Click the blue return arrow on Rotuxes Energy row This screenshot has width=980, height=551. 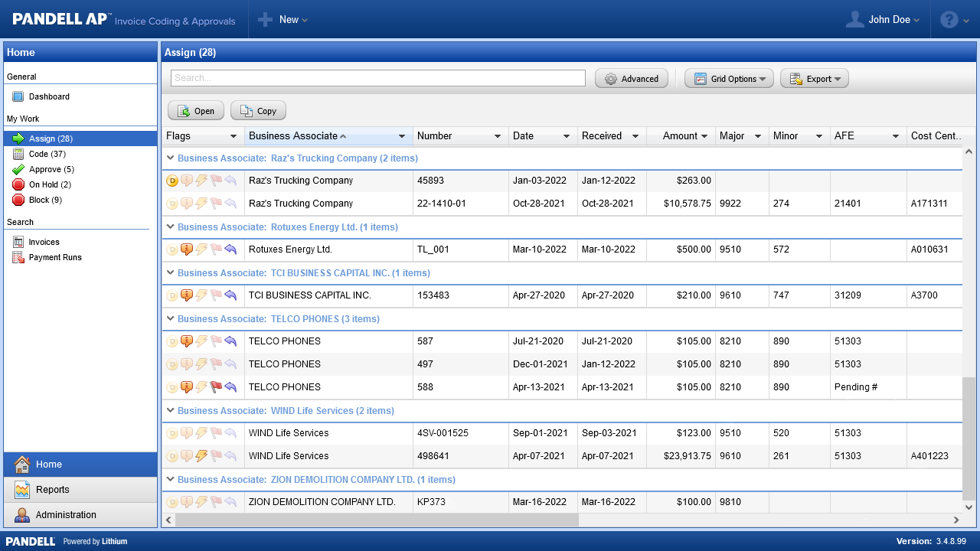230,249
